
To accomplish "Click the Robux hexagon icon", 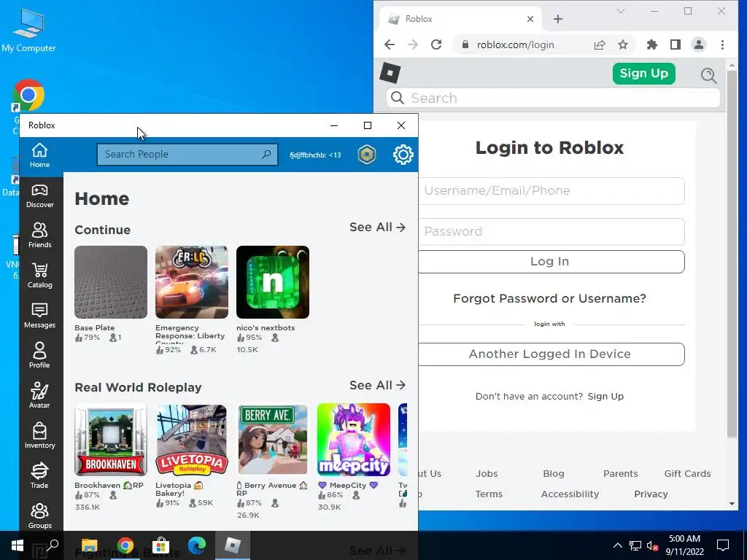I will (367, 155).
